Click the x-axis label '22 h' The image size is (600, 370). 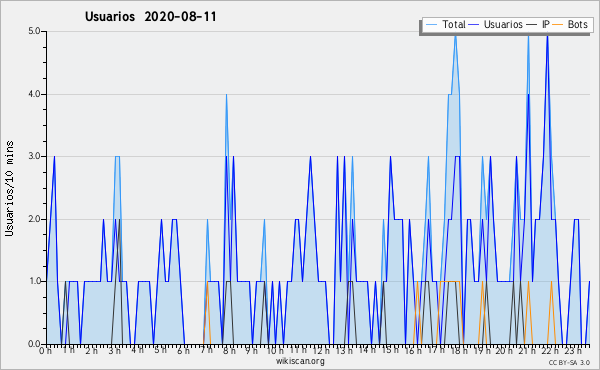[551, 351]
